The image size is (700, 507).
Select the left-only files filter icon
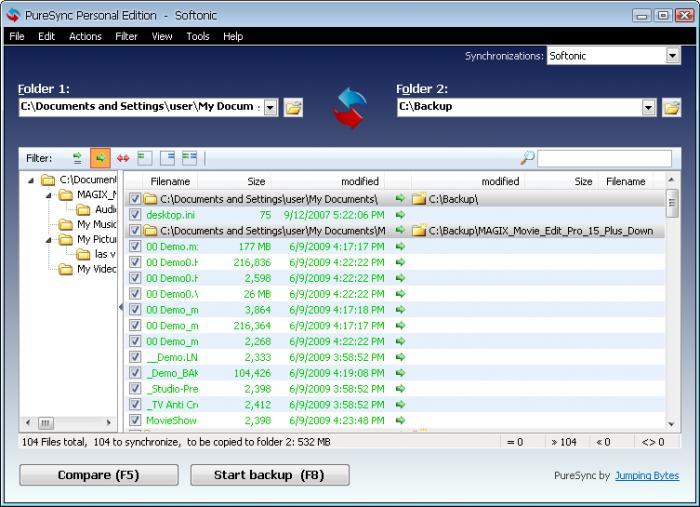[145, 158]
